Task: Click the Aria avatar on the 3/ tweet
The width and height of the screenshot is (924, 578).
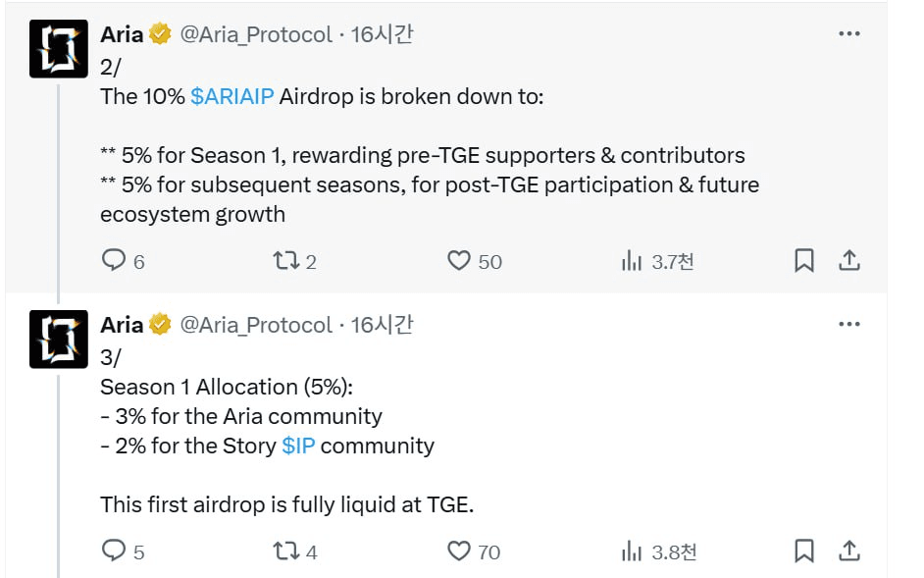Action: 59,340
